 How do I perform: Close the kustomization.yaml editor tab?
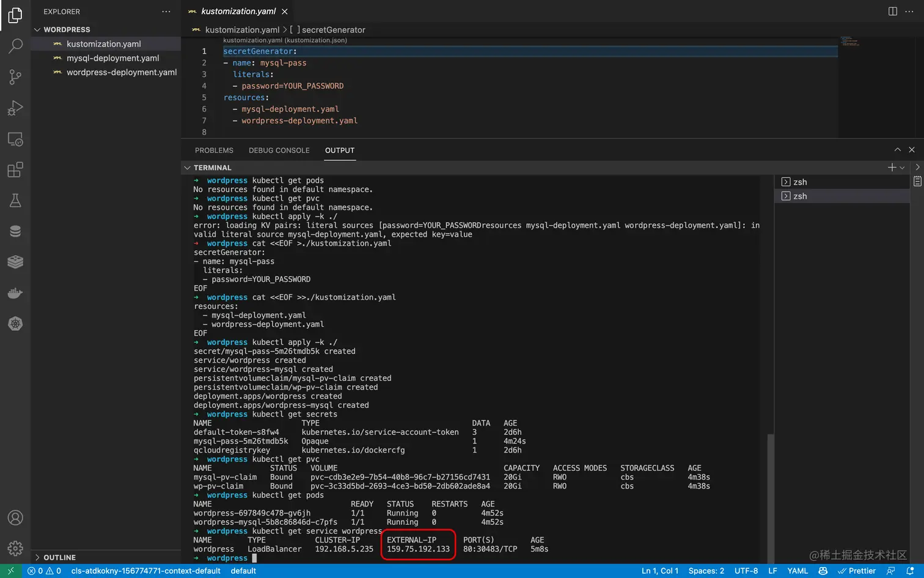(285, 12)
